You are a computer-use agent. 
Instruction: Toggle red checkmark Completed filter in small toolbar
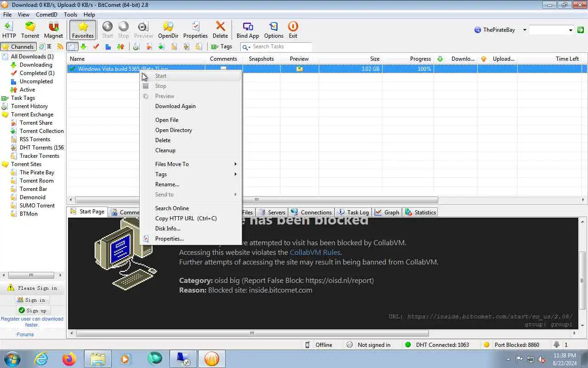click(x=96, y=46)
